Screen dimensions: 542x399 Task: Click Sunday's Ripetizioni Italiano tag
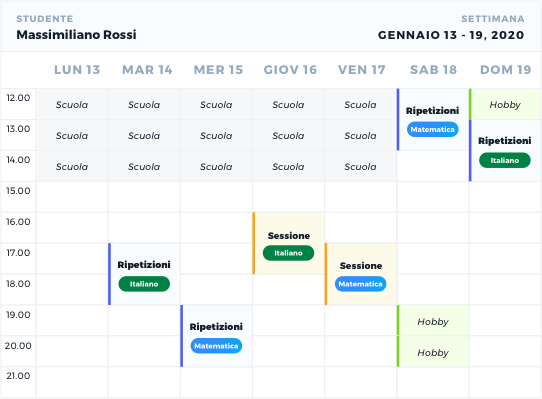pos(505,160)
